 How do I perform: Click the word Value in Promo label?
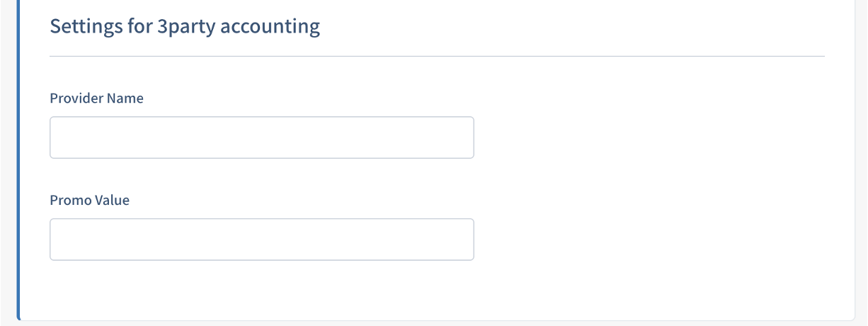point(113,201)
